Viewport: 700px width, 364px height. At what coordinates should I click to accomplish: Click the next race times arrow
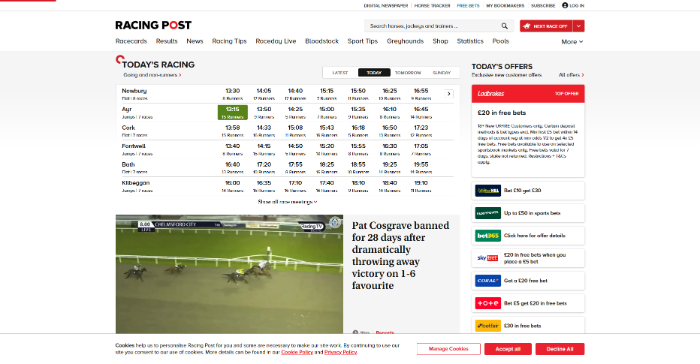pyautogui.click(x=449, y=94)
